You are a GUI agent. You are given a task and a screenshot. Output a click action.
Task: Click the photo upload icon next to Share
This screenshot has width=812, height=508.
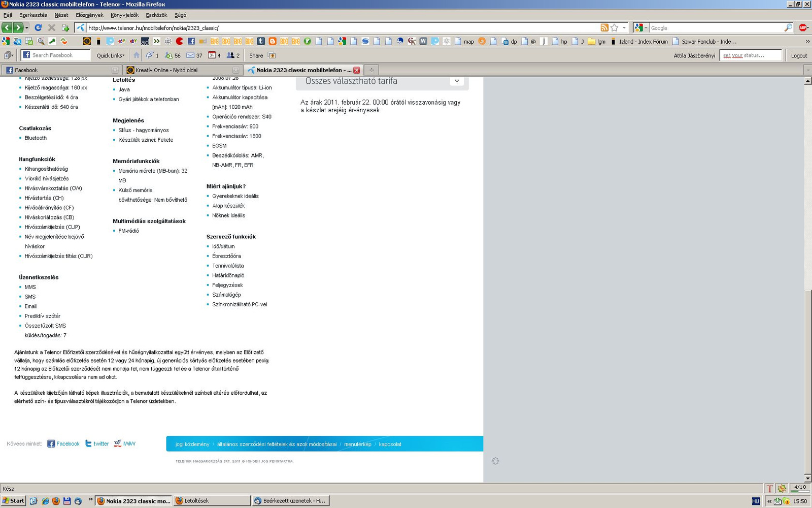[272, 55]
